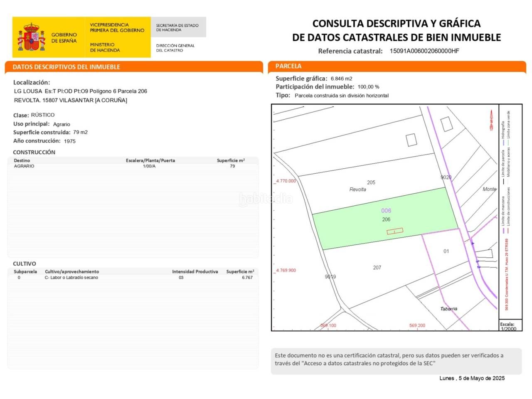Image resolution: width=532 pixels, height=399 pixels.
Task: Select parcel 207 on the map
Action: 377,268
